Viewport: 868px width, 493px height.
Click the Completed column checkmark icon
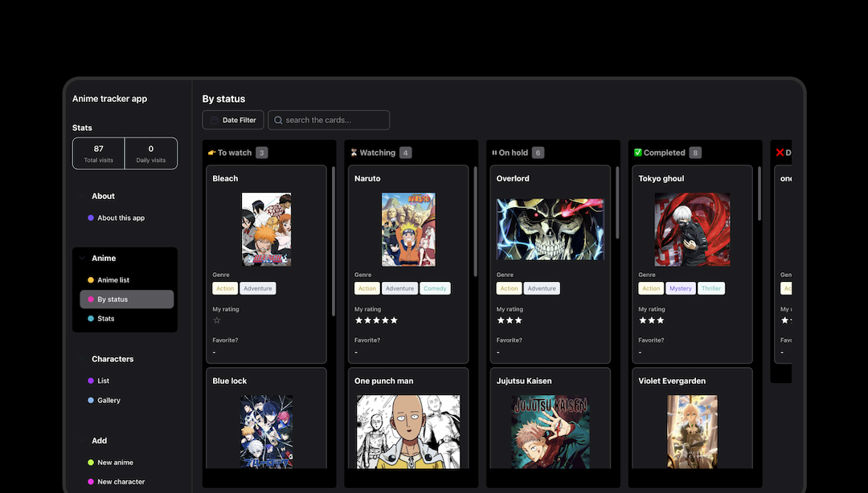click(638, 152)
